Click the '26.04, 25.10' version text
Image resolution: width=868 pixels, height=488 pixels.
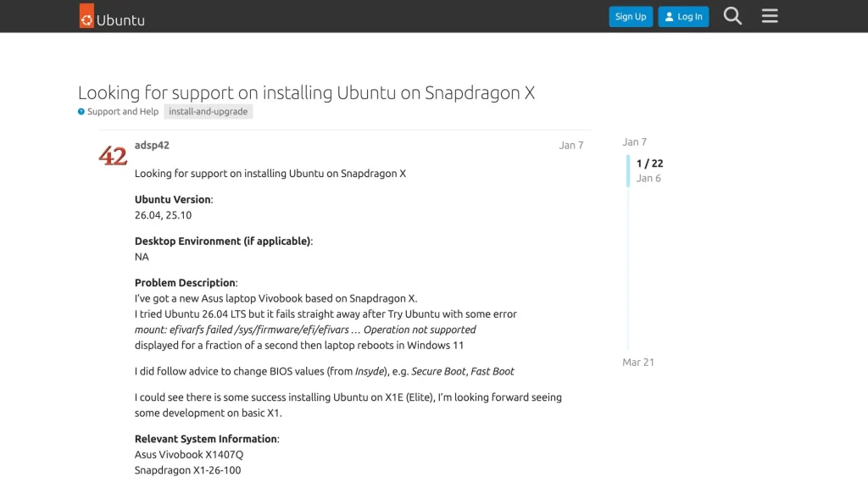pos(163,215)
